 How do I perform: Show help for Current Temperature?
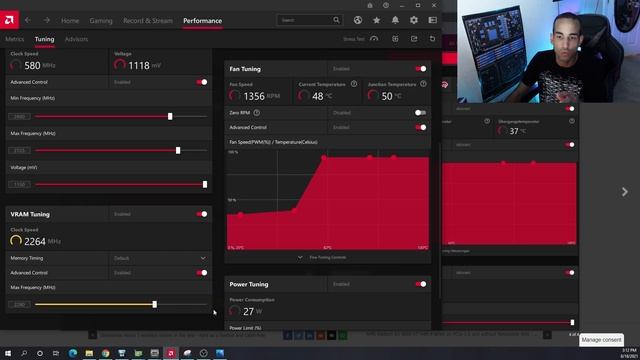354,84
